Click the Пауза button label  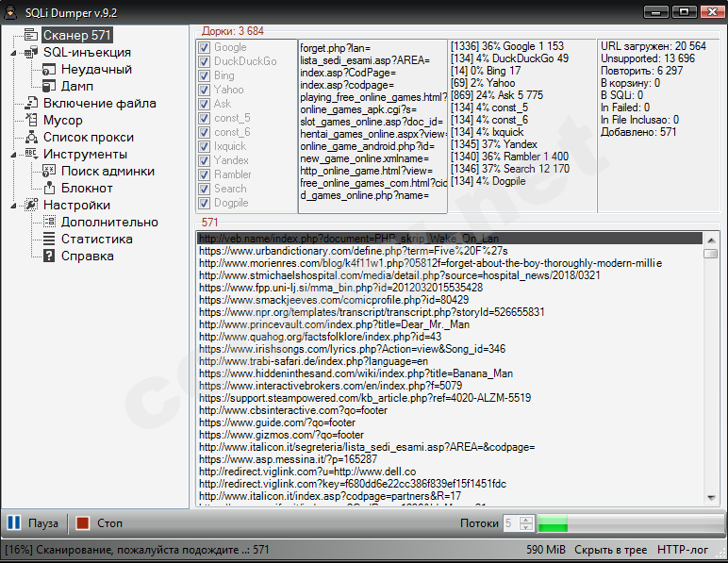coord(43,523)
